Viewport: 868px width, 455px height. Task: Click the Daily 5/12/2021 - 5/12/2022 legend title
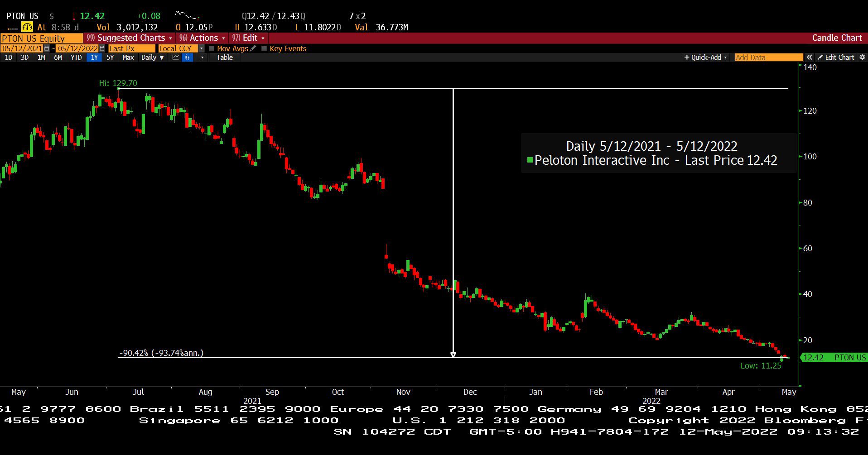(651, 146)
